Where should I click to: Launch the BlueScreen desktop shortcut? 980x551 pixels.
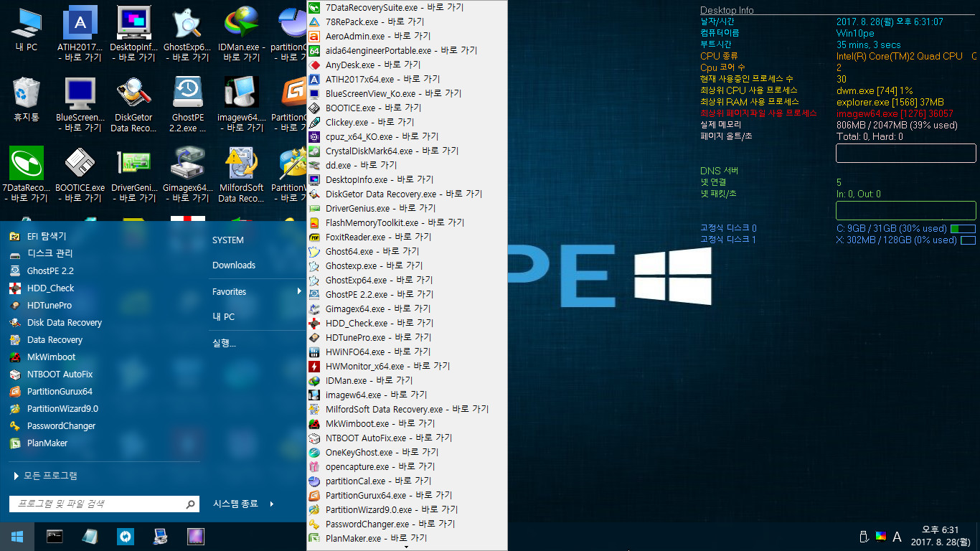pos(80,104)
